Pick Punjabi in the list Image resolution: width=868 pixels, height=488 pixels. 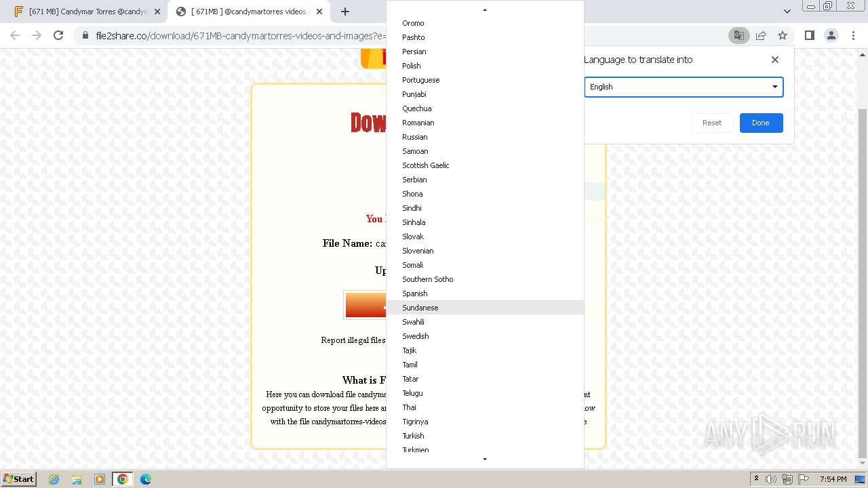(485, 94)
